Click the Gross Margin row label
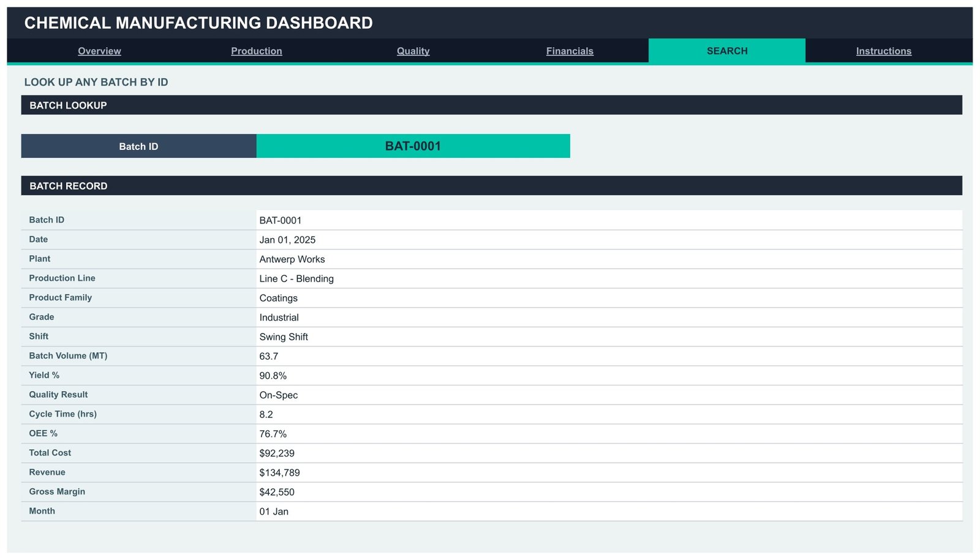Screen dimensions: 980x560 click(x=139, y=492)
